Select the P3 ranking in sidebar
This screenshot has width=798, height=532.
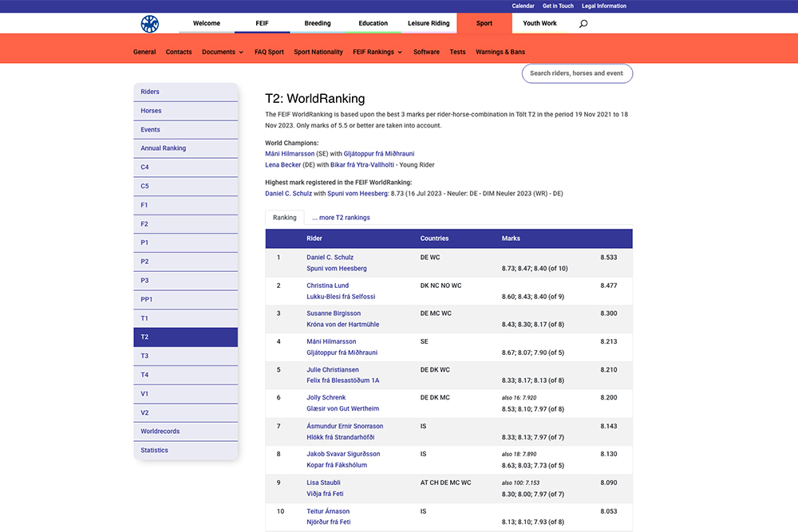point(186,281)
